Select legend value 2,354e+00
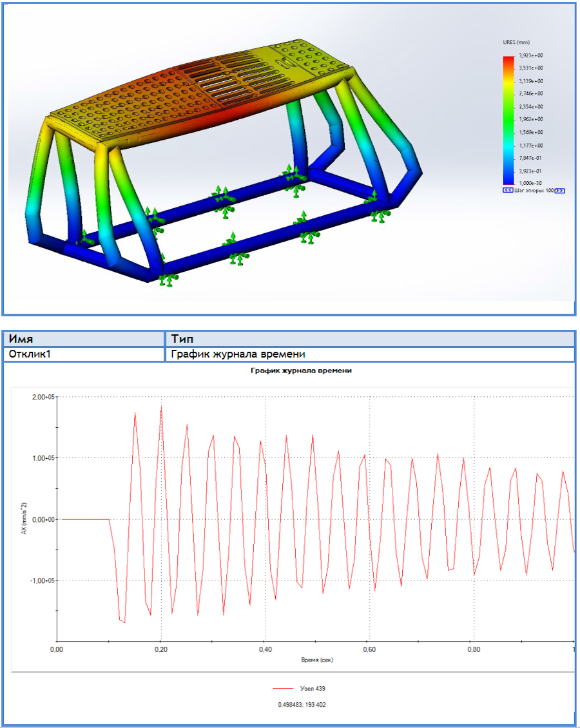Image resolution: width=580 pixels, height=728 pixels. pos(531,106)
